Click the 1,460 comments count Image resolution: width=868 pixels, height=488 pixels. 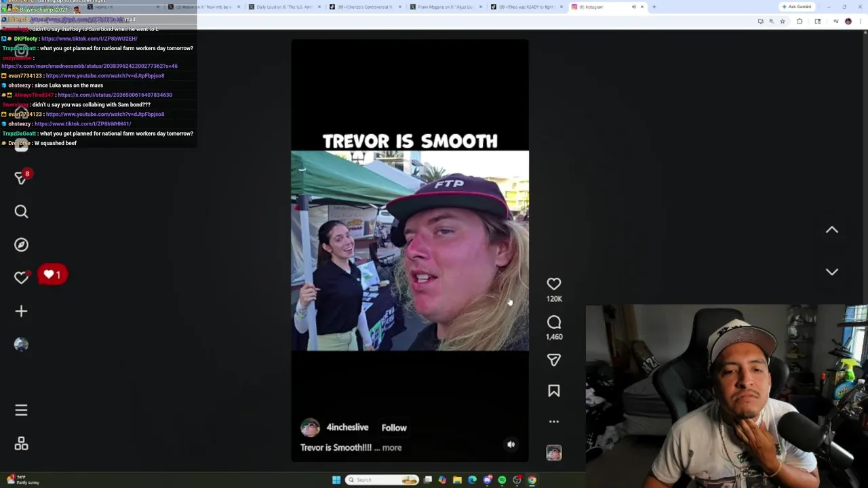(x=554, y=337)
